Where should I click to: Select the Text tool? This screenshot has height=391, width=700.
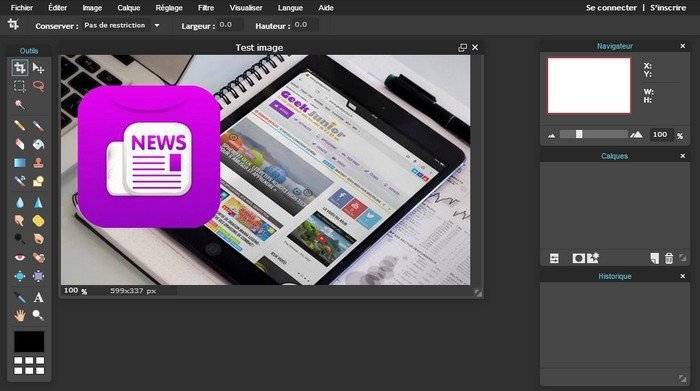[x=38, y=297]
